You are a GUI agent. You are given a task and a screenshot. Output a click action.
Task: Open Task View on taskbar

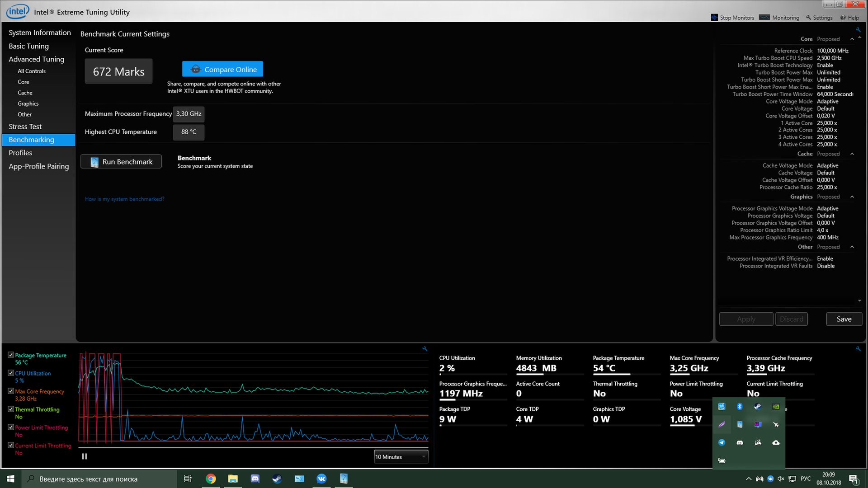click(188, 479)
